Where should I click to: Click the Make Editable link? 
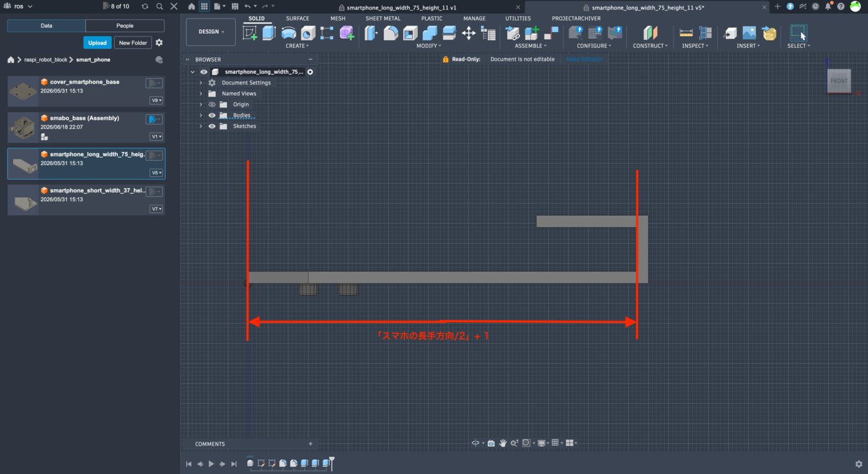coord(584,60)
